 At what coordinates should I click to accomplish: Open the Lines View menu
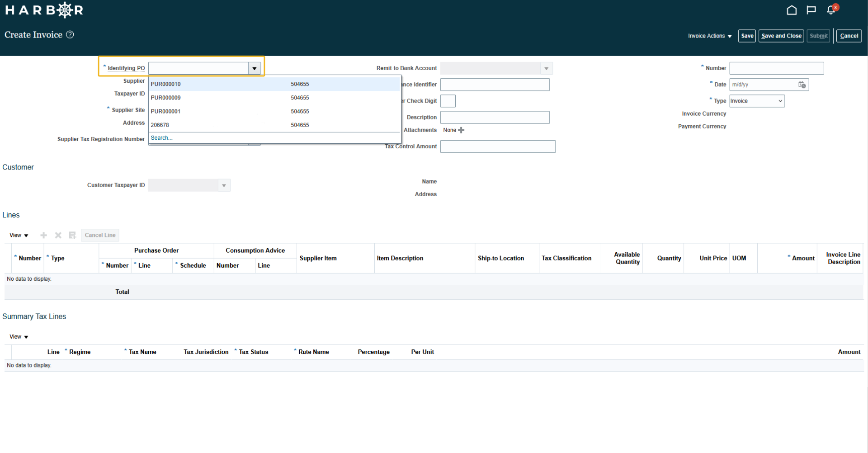(x=19, y=235)
